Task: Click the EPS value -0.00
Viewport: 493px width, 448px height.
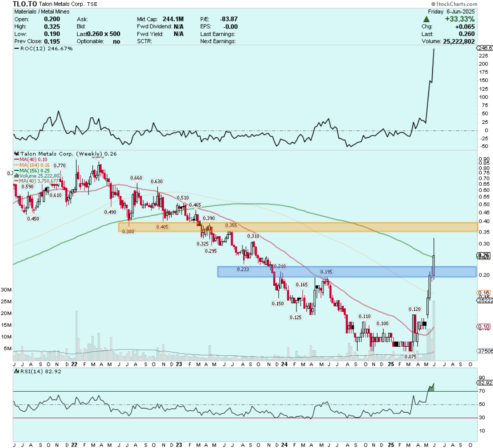Action: click(230, 27)
